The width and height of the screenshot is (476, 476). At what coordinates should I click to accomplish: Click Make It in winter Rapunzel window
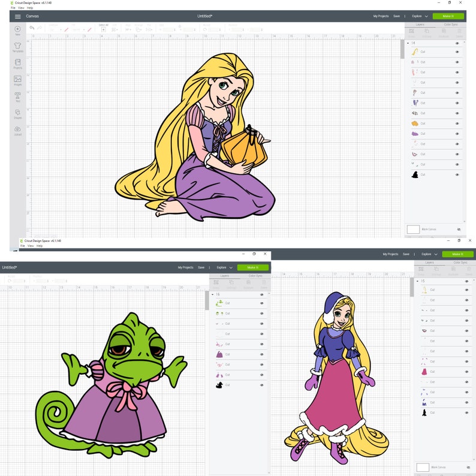tap(457, 254)
